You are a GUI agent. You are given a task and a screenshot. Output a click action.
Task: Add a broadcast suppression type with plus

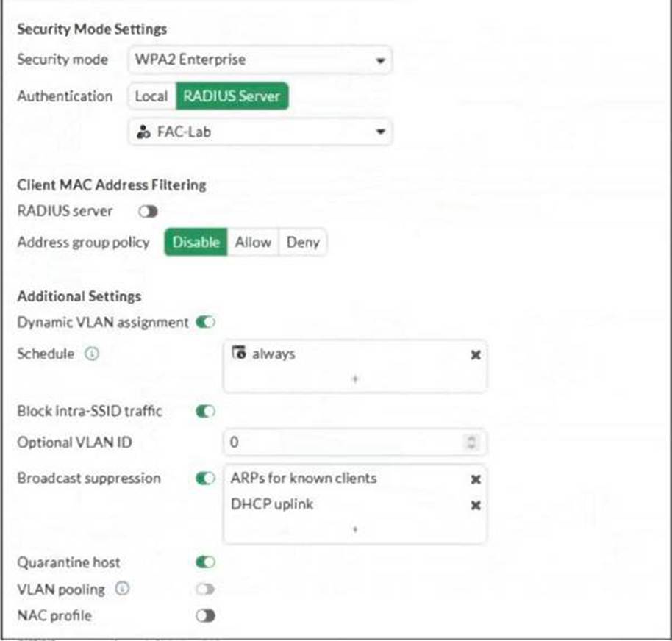pos(354,529)
